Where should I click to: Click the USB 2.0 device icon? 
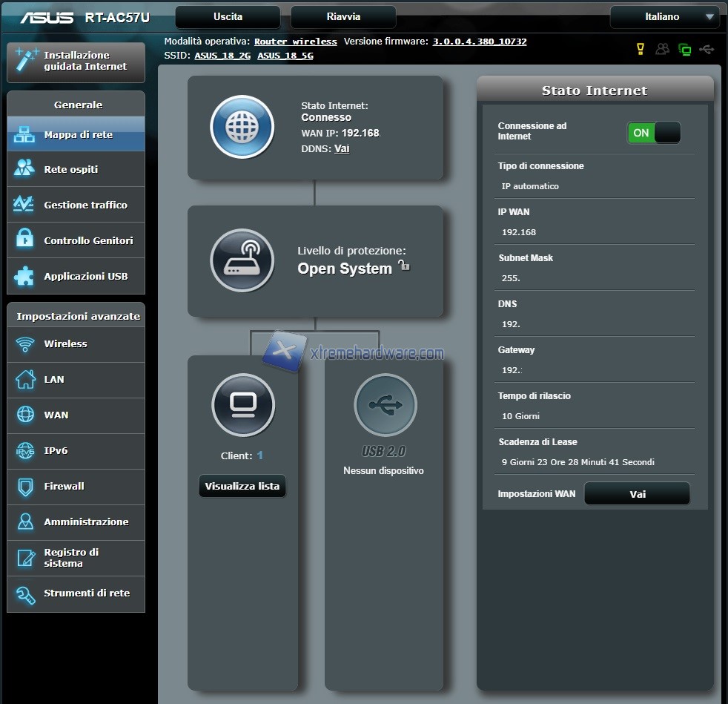click(x=385, y=404)
